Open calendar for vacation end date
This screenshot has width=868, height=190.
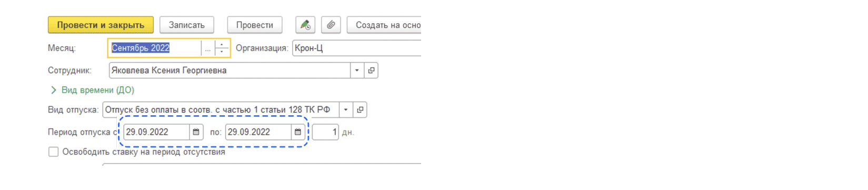(297, 132)
